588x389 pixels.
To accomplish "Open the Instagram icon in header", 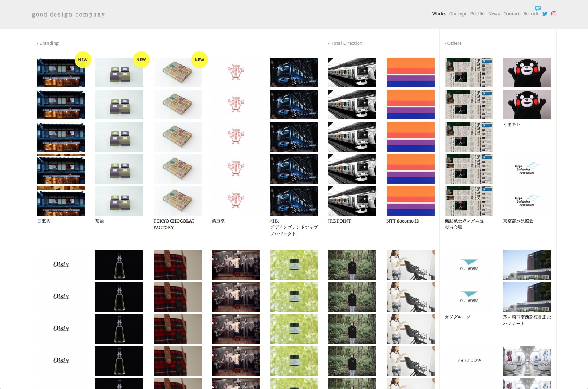I will pyautogui.click(x=554, y=14).
